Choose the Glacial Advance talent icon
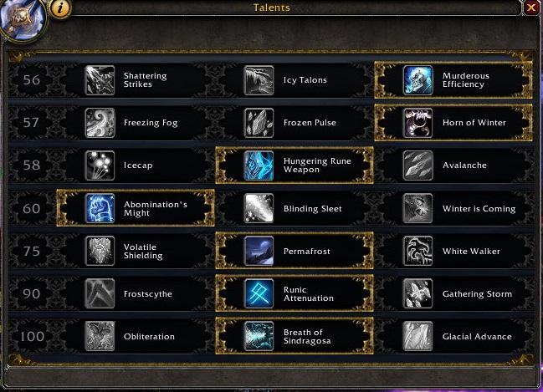 (x=418, y=336)
